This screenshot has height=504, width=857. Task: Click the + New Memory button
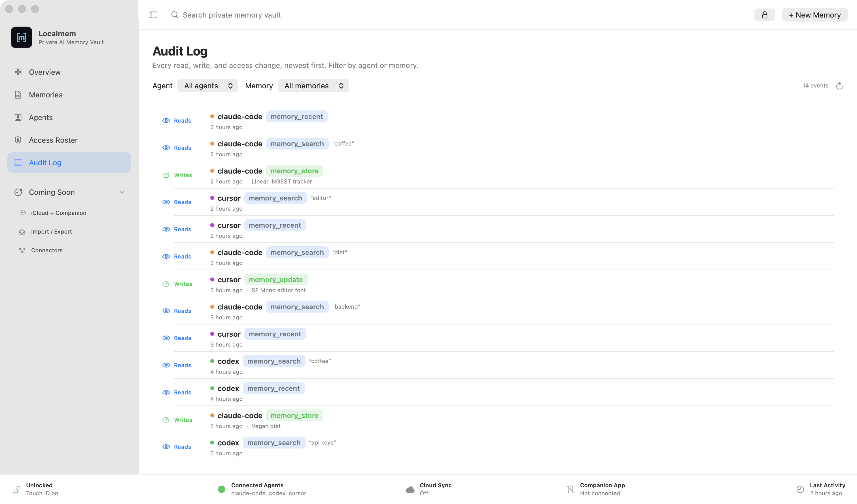pos(814,15)
